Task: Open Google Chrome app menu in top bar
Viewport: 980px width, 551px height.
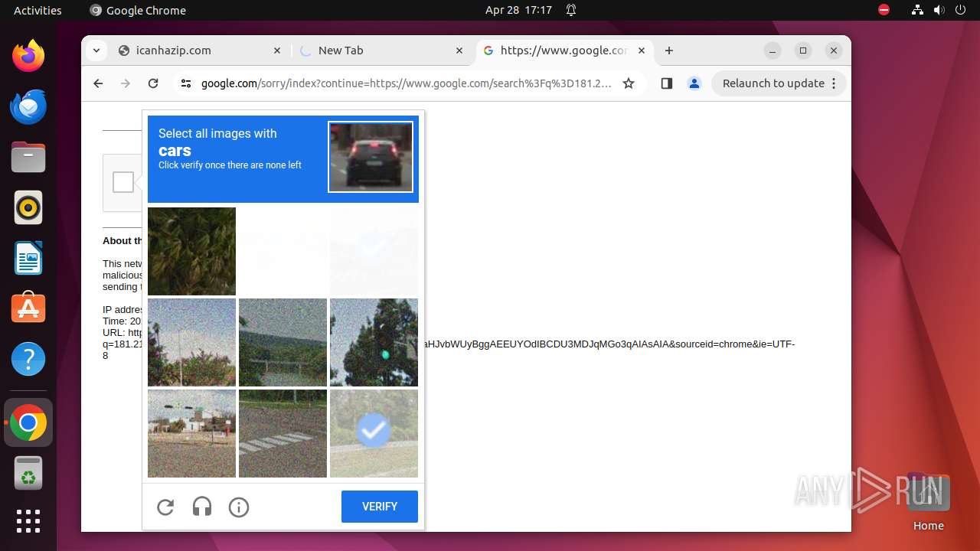Action: tap(138, 10)
